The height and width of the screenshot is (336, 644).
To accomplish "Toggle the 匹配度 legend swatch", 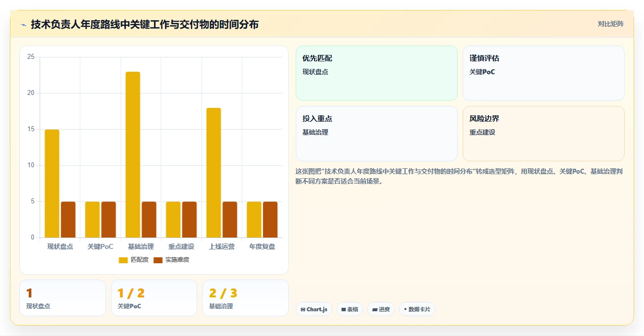I will (x=123, y=260).
